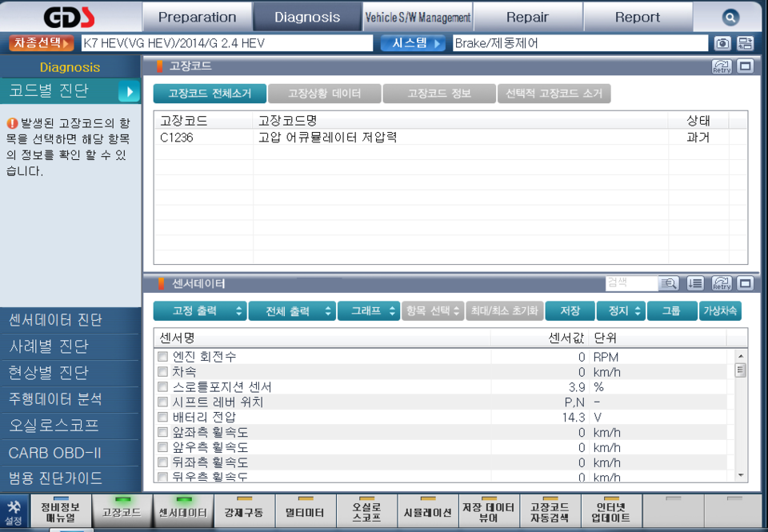Screen dimensions: 768x532
Task: Click the sensor 검색 search input field
Action: click(631, 283)
